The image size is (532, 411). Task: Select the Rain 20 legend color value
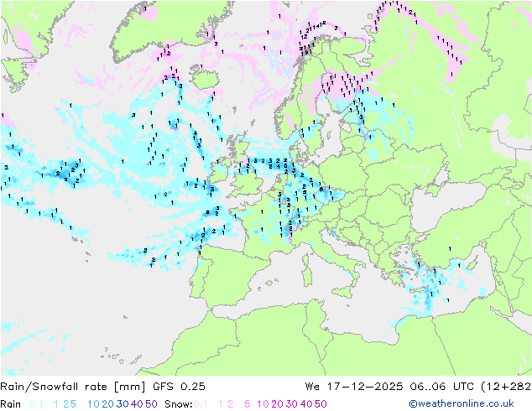pyautogui.click(x=107, y=404)
